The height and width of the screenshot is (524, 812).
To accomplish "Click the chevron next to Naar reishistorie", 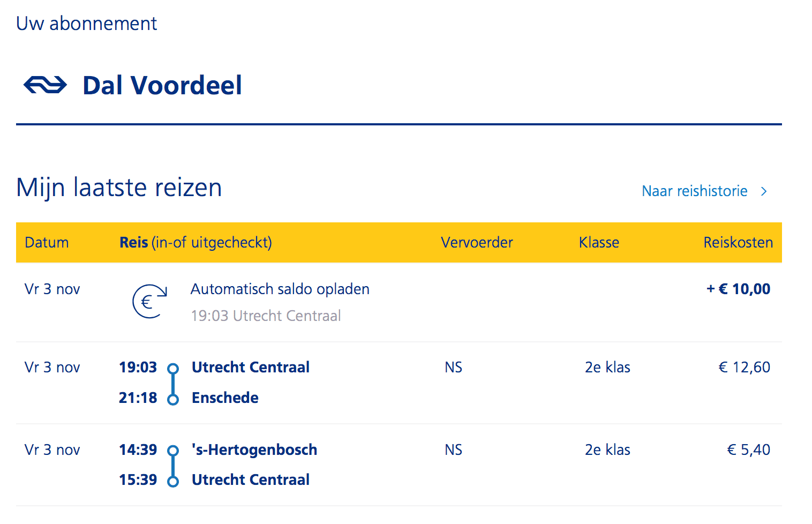I will (764, 191).
